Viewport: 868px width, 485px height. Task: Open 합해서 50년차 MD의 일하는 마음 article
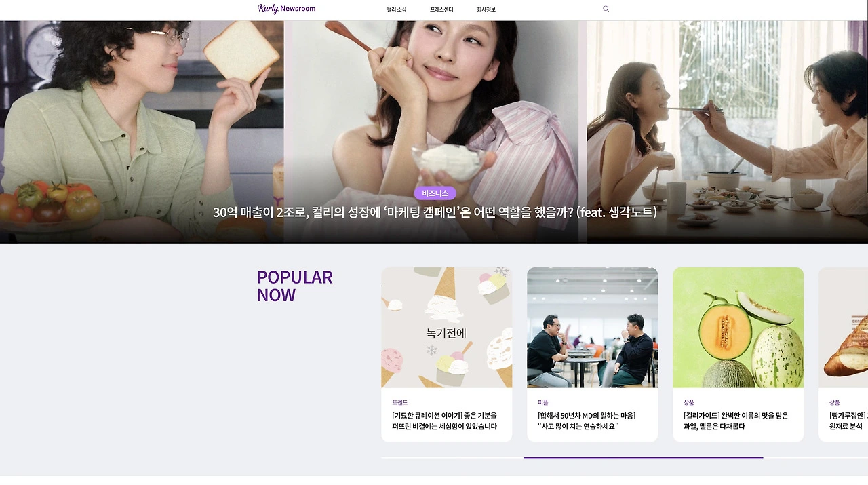587,421
